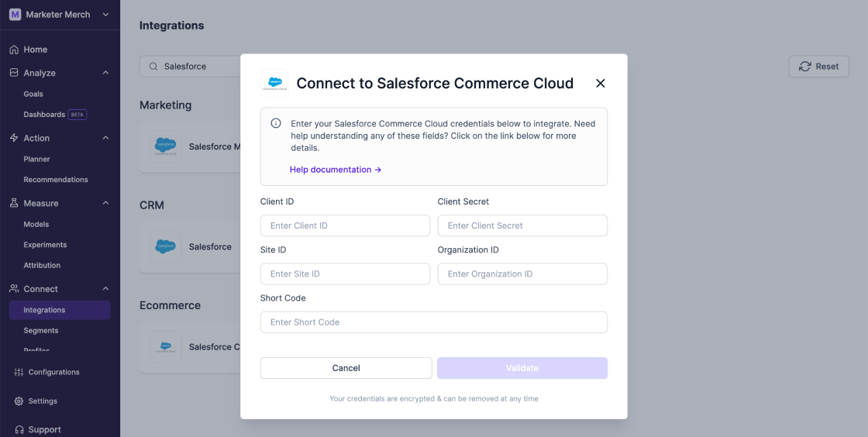Click the Home icon in sidebar
868x437 pixels.
15,50
